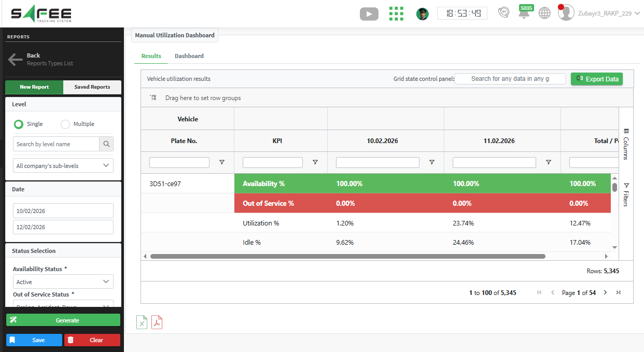The width and height of the screenshot is (644, 352).
Task: Click the Export Data button
Action: (596, 79)
